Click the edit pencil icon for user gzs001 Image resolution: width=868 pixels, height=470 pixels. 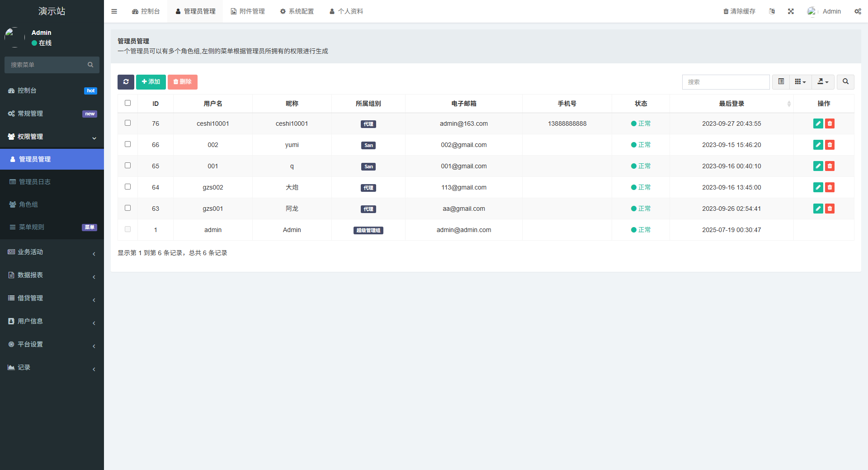coord(818,209)
